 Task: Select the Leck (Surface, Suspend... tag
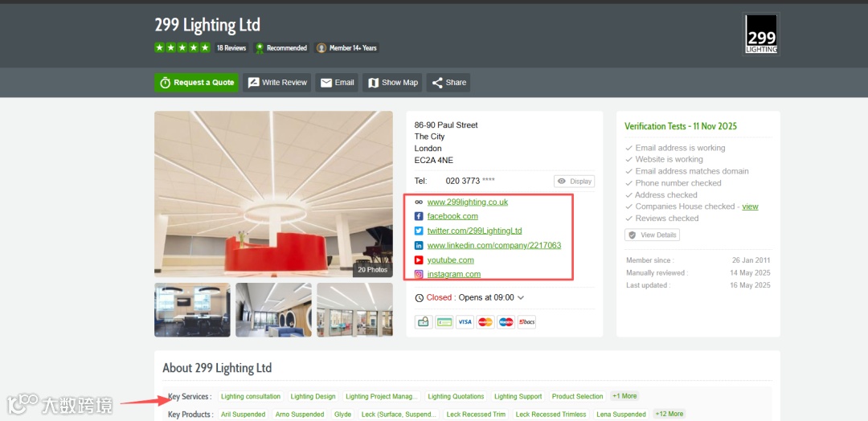click(x=400, y=415)
